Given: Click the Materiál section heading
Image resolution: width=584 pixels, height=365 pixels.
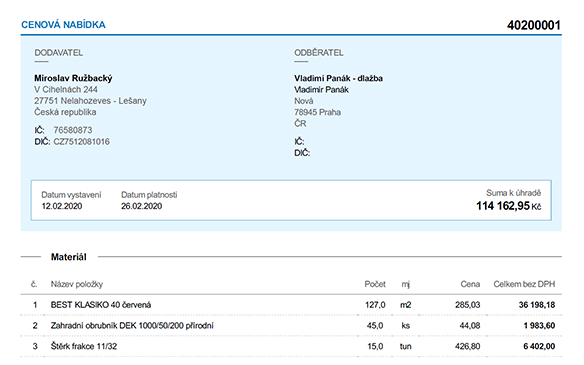Looking at the screenshot, I should (69, 257).
